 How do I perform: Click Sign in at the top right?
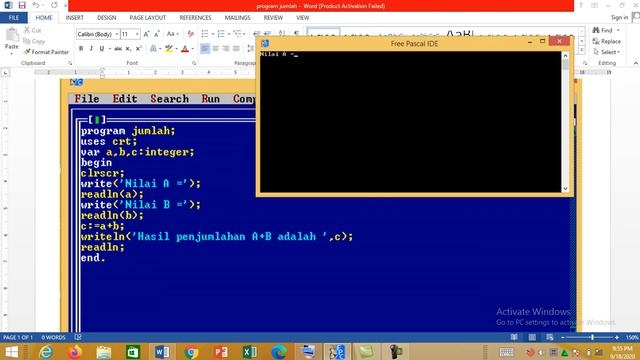point(619,17)
